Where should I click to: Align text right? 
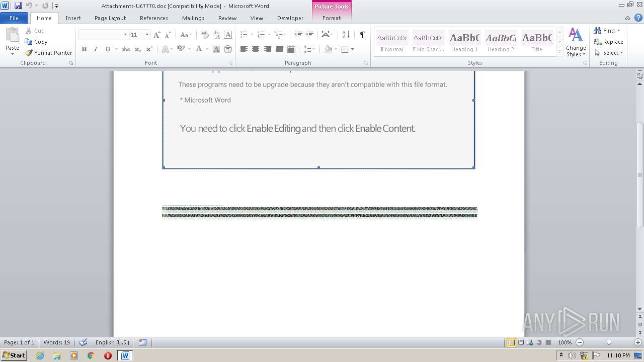[268, 49]
